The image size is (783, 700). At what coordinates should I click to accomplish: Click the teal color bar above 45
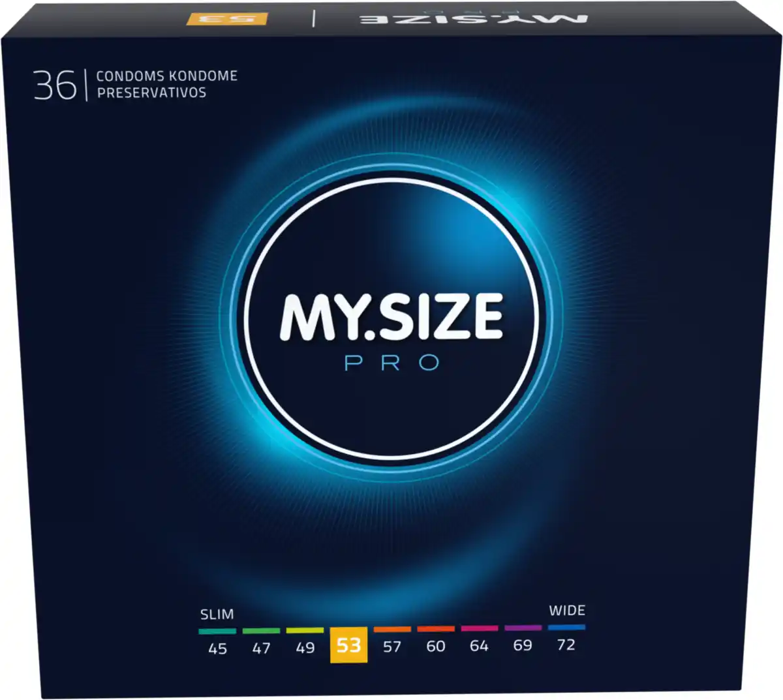click(x=217, y=632)
